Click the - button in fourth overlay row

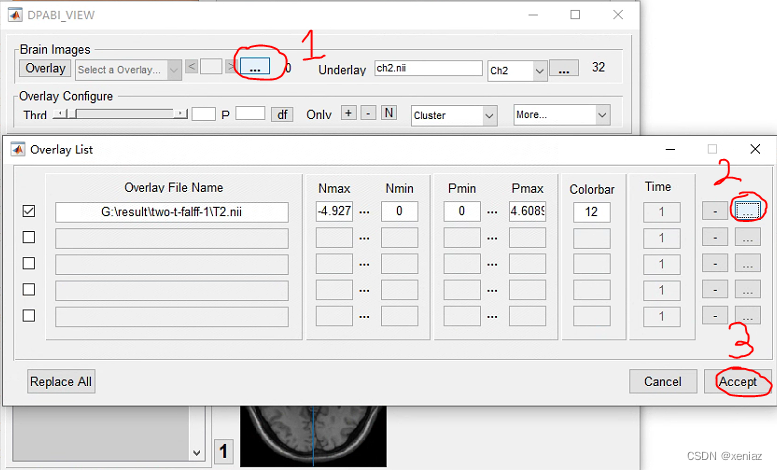[715, 289]
